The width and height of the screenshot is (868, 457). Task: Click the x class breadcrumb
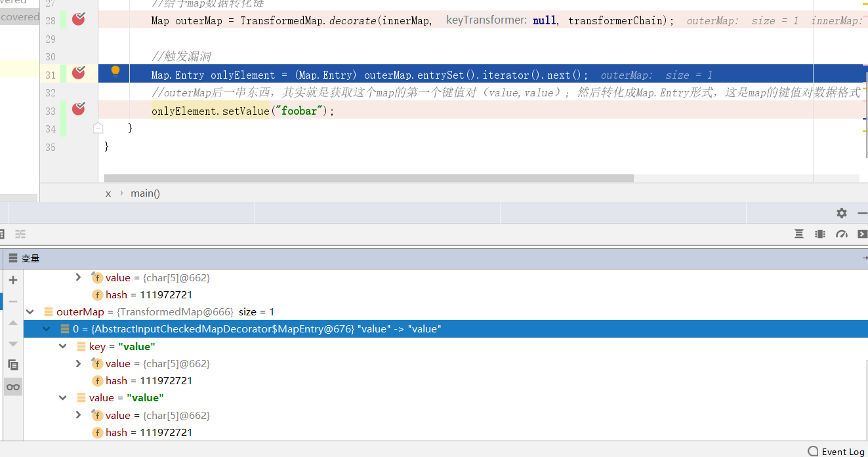tap(108, 193)
